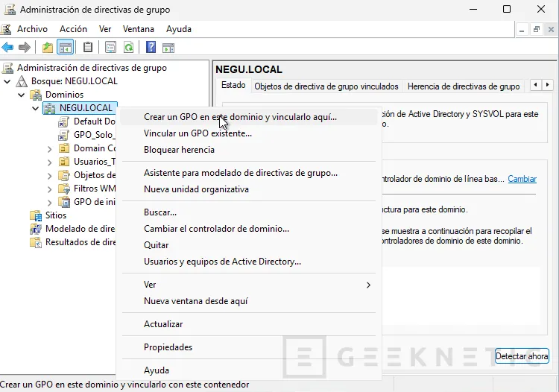The image size is (559, 392).
Task: Select Vincular un GPO existente
Action: pos(249,133)
